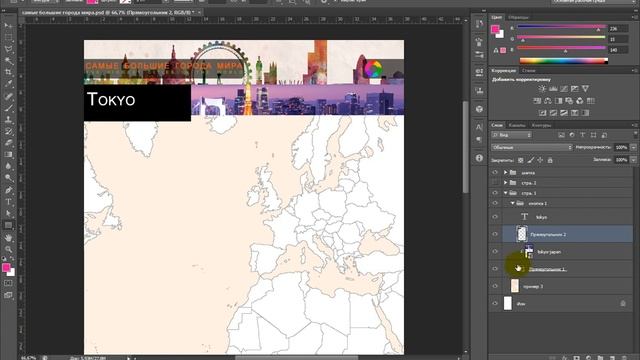640x360 pixels.
Task: Select the Clone Stamp tool
Action: click(8, 120)
